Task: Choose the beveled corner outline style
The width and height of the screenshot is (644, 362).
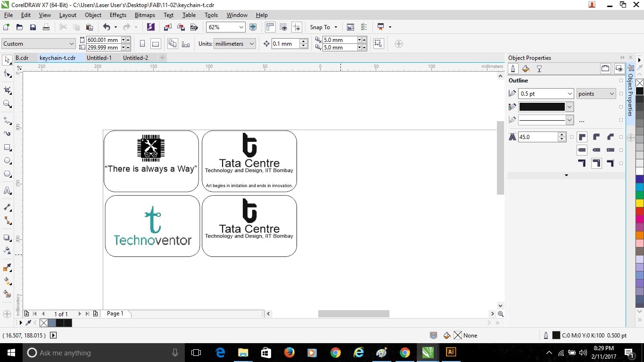Action: (x=611, y=137)
